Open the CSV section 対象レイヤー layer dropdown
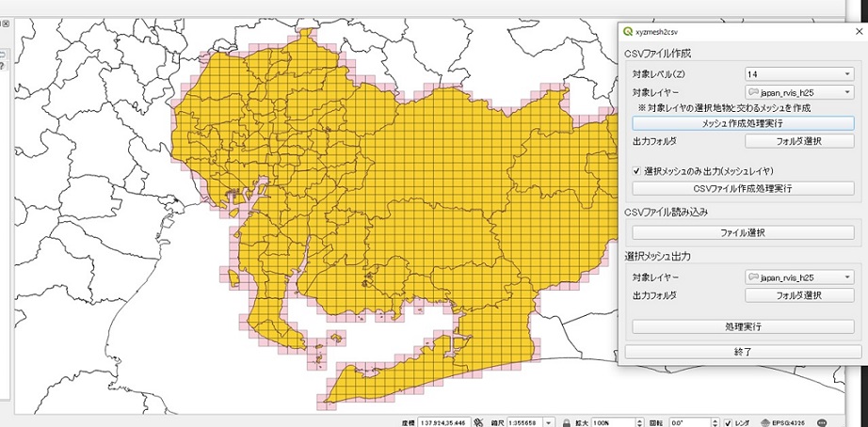This screenshot has width=868, height=427. tap(798, 92)
